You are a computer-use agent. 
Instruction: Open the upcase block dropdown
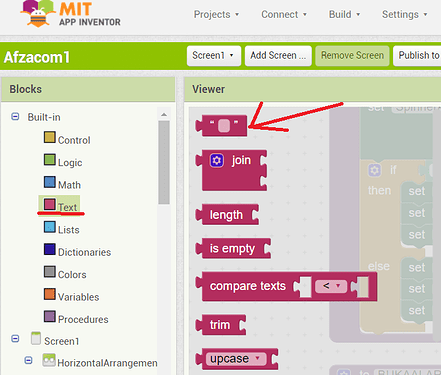coord(236,359)
